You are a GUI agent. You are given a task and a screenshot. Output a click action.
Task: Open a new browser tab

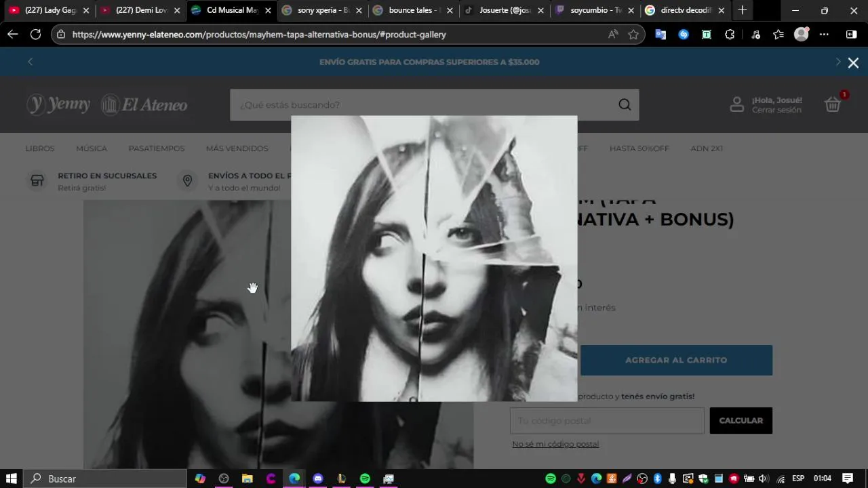click(x=743, y=10)
